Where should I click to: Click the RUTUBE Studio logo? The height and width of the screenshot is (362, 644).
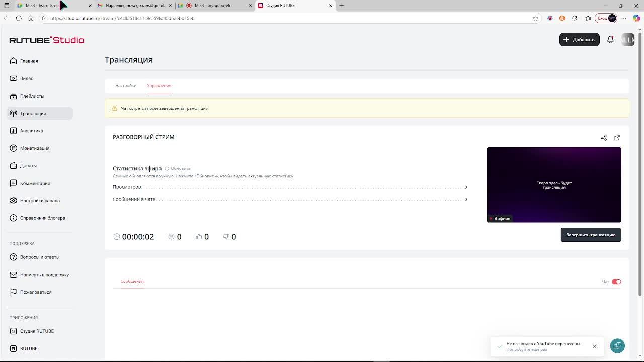46,40
